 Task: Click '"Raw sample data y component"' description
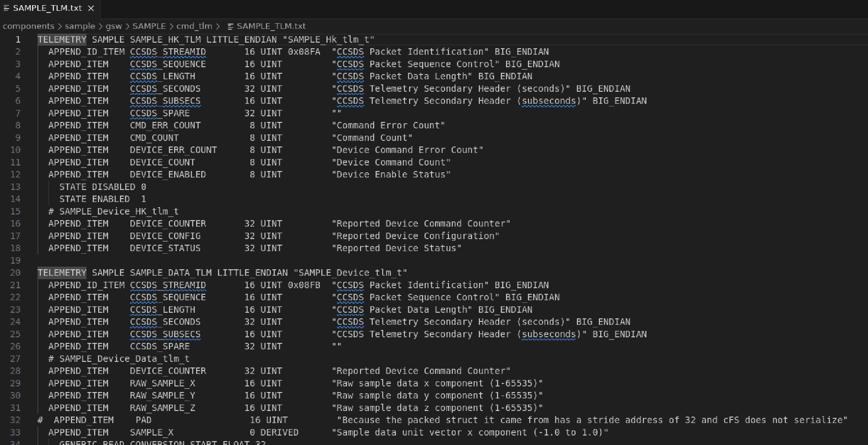pyautogui.click(x=438, y=395)
